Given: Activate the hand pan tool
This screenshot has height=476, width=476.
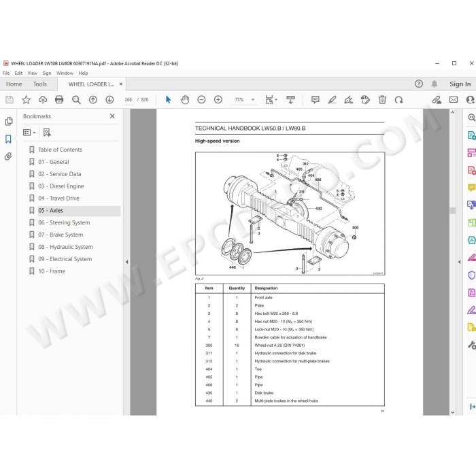Looking at the screenshot, I should coord(185,99).
